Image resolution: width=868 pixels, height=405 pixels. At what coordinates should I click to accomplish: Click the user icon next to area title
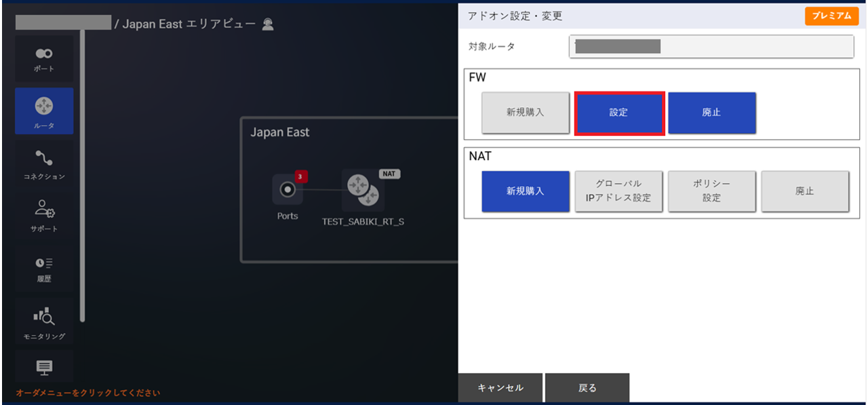pos(268,24)
